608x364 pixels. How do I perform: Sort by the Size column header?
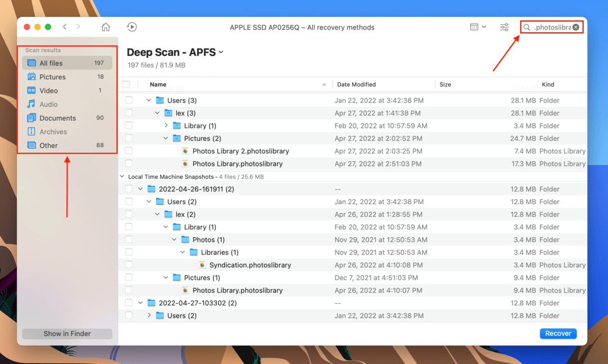tap(445, 84)
